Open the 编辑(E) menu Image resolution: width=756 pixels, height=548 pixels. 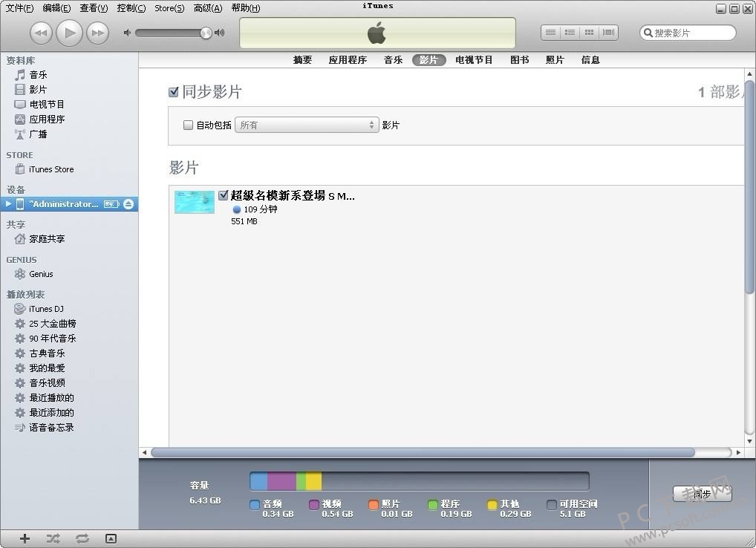[56, 8]
